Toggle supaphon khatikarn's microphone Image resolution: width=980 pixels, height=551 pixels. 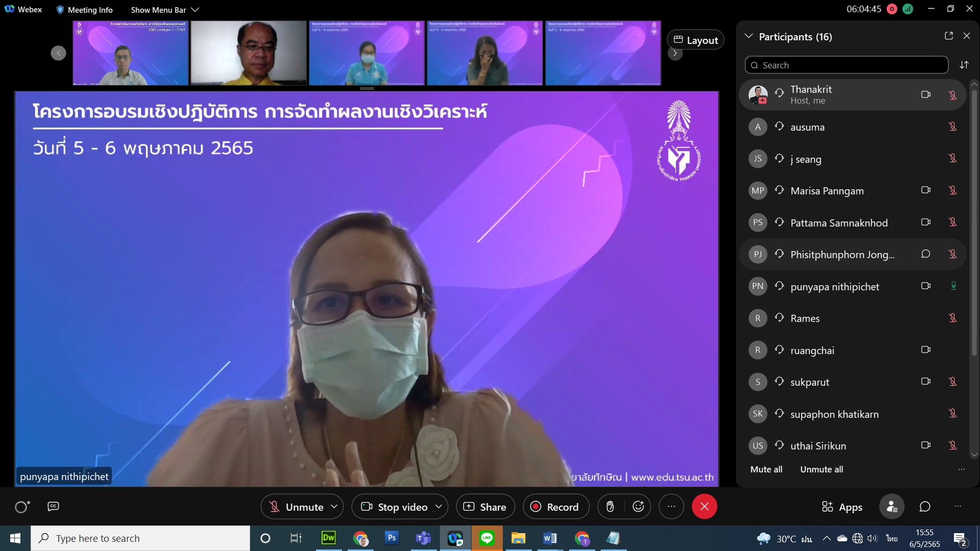952,414
